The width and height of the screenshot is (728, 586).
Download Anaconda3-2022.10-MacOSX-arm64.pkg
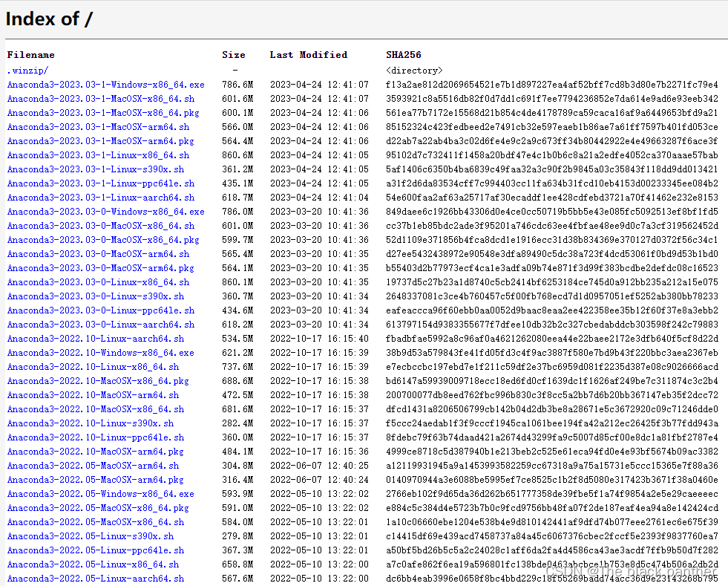(96, 452)
